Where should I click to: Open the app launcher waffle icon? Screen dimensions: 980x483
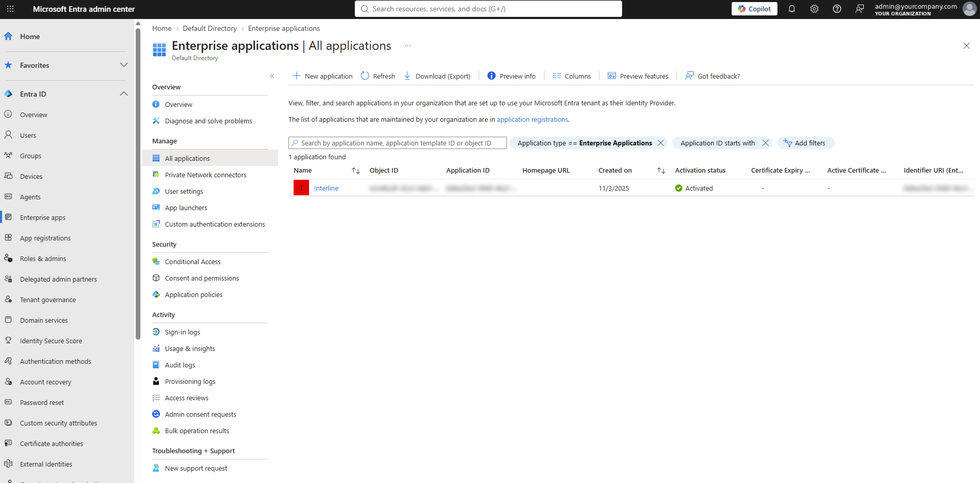coord(10,9)
